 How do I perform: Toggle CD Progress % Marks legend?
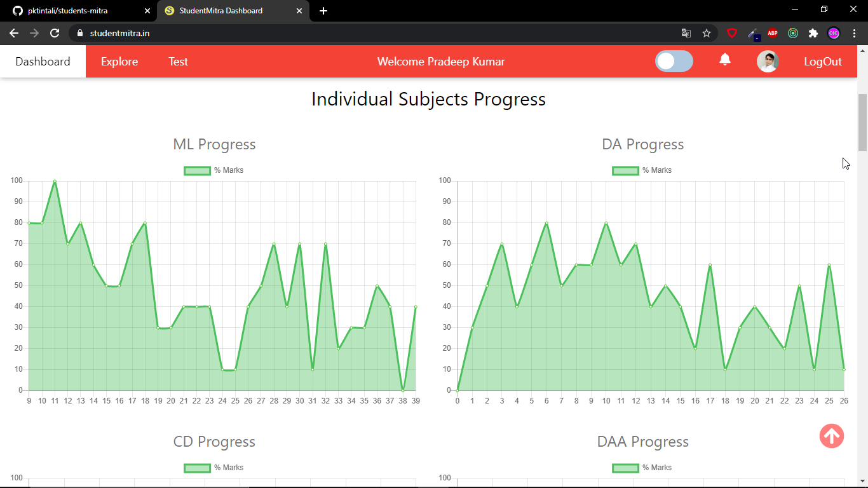214,468
